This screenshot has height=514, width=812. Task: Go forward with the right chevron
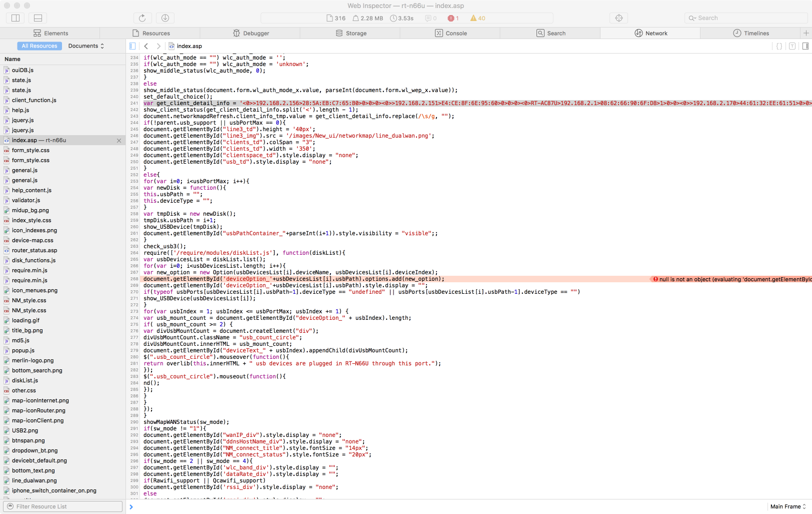pos(158,46)
